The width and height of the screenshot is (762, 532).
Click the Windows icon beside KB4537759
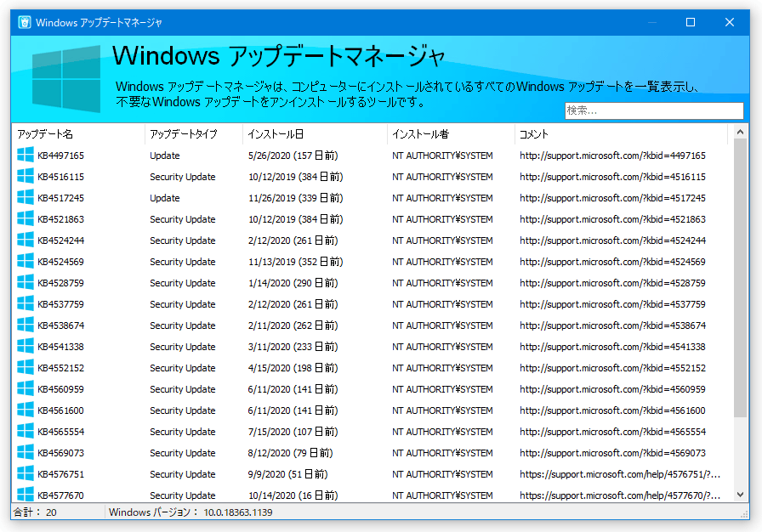(x=26, y=304)
